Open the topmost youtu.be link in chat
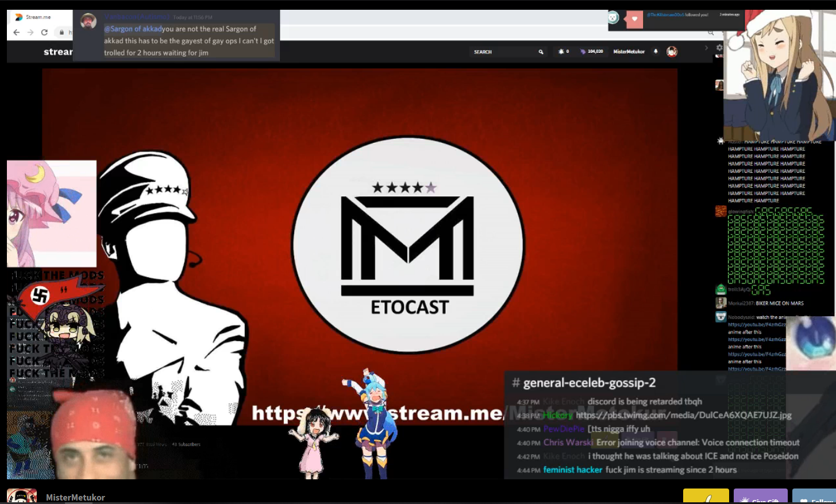The height and width of the screenshot is (504, 836). click(x=757, y=325)
